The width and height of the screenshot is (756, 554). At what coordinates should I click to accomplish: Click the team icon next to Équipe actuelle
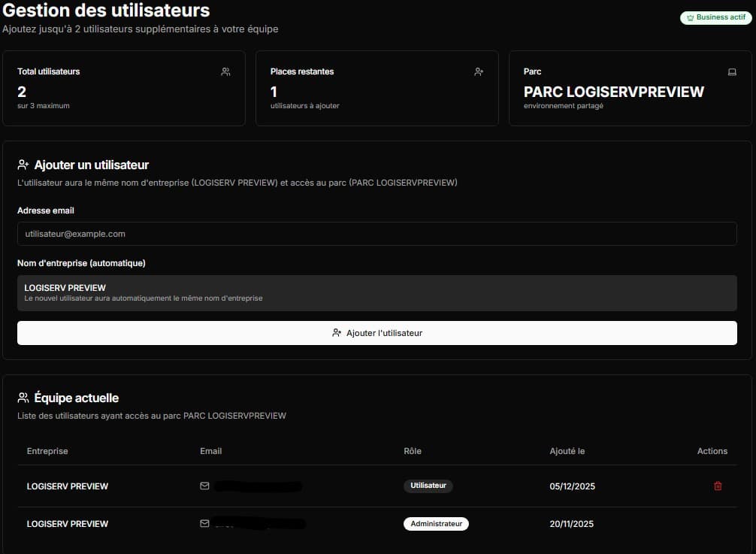[22, 397]
